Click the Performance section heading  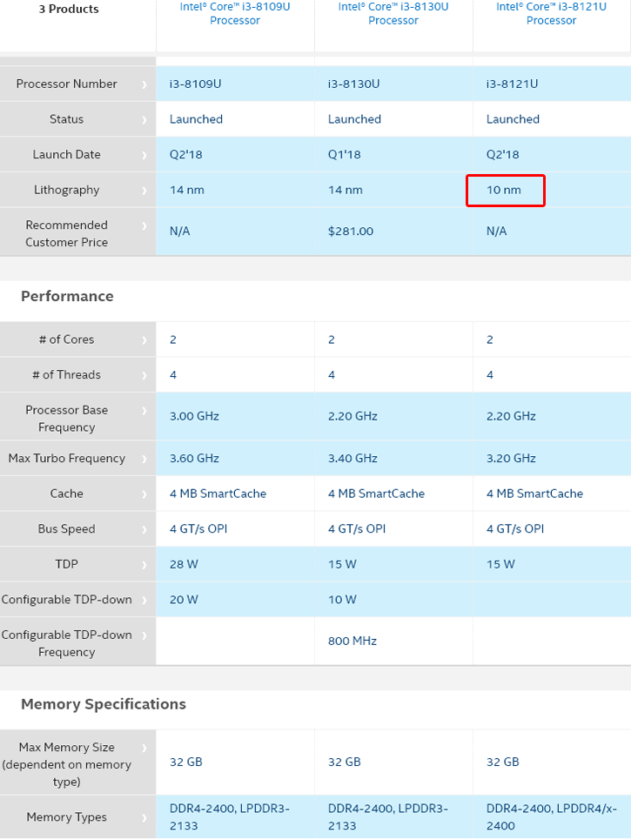point(68,296)
